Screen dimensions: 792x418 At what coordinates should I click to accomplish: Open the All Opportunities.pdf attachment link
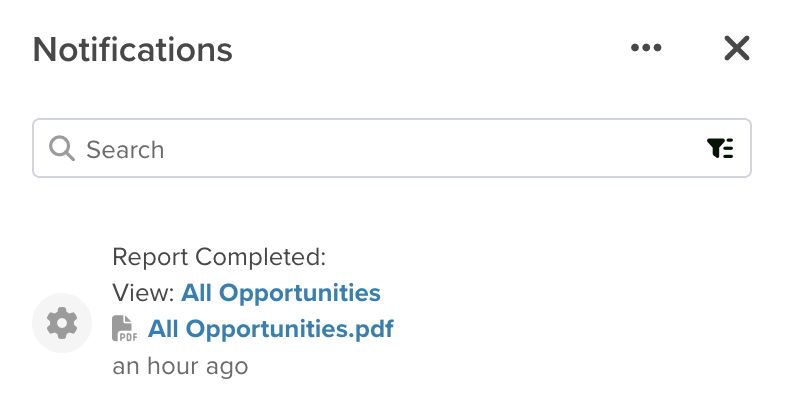pos(270,329)
